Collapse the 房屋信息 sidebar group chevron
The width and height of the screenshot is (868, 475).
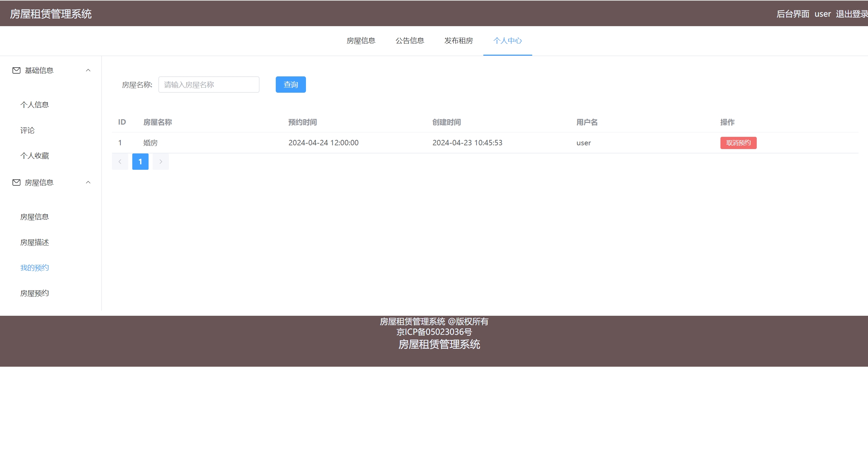(x=88, y=183)
